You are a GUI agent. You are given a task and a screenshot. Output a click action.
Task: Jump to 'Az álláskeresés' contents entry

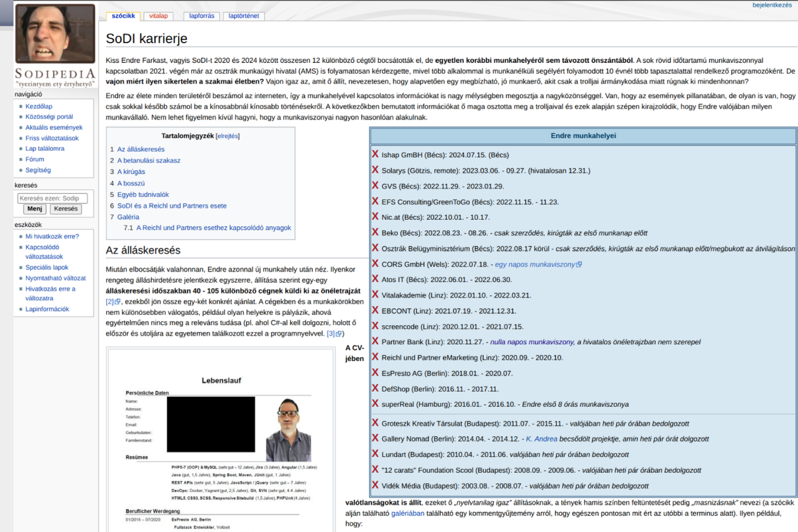[x=141, y=149]
